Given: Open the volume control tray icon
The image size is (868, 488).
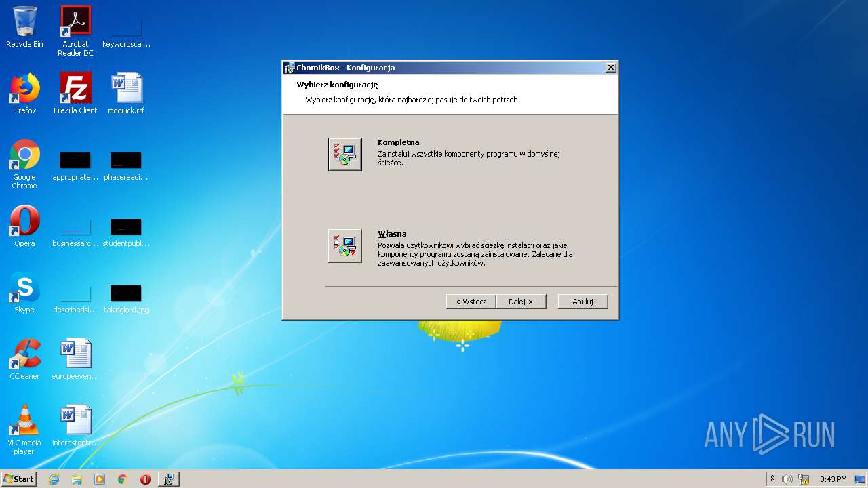Looking at the screenshot, I should point(787,479).
